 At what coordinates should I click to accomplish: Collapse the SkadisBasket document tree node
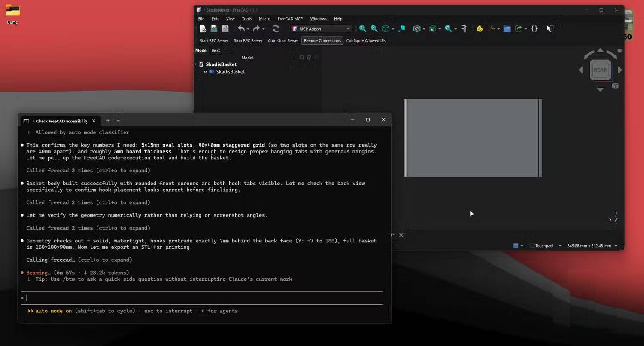point(196,64)
